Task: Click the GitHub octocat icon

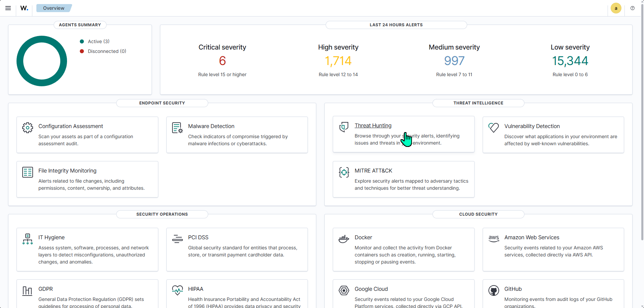Action: 493,290
